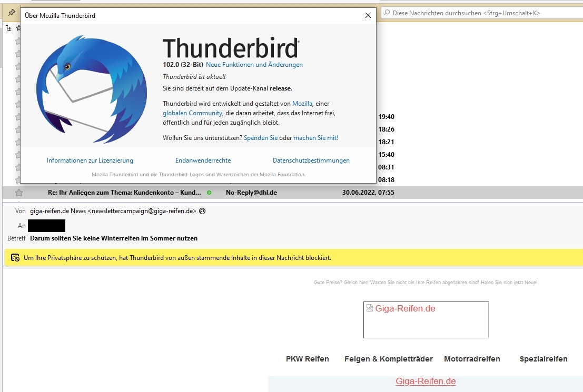Select the message received at 18:21
Image resolution: width=583 pixels, height=392 pixels.
387,142
